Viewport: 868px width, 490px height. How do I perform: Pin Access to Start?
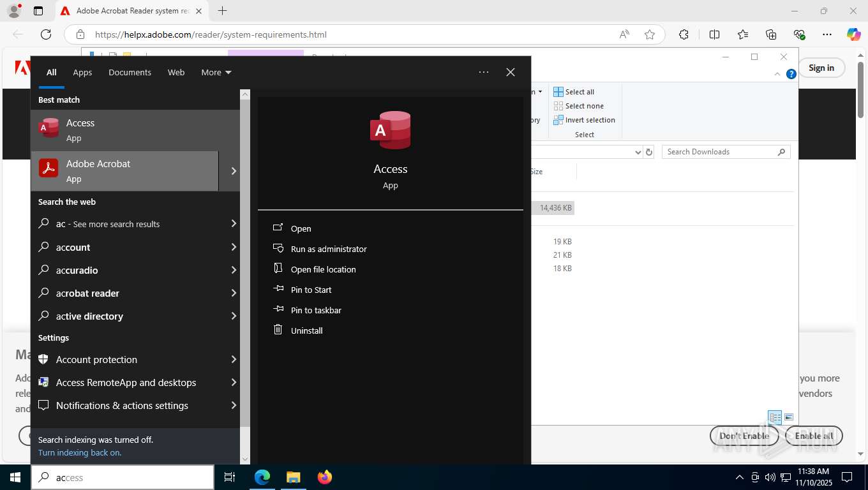coord(311,290)
